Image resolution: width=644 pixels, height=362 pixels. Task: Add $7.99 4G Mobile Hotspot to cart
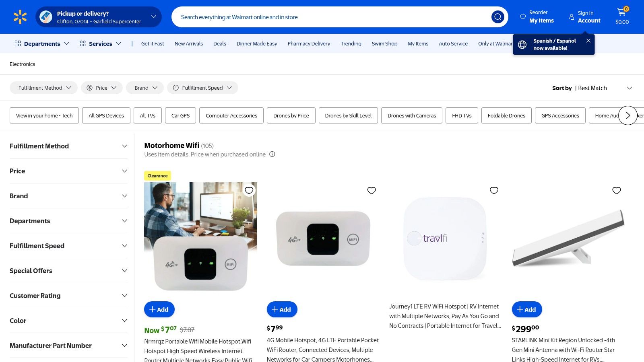pos(282,309)
